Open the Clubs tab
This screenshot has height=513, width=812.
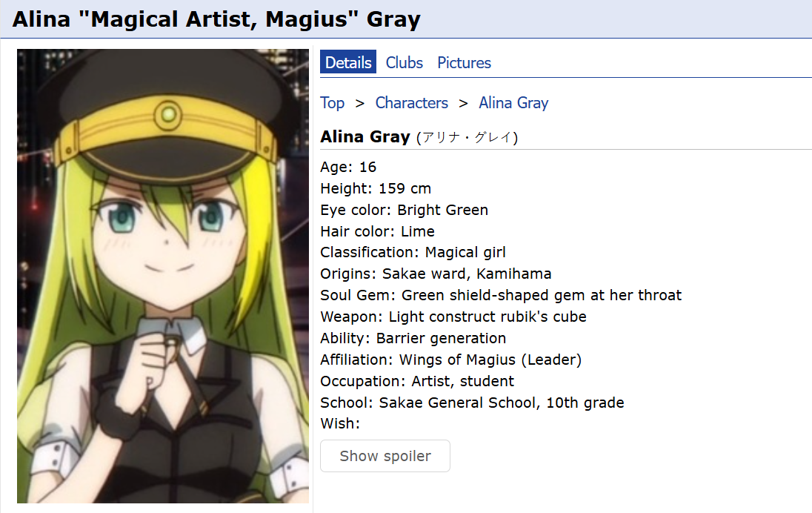coord(405,63)
